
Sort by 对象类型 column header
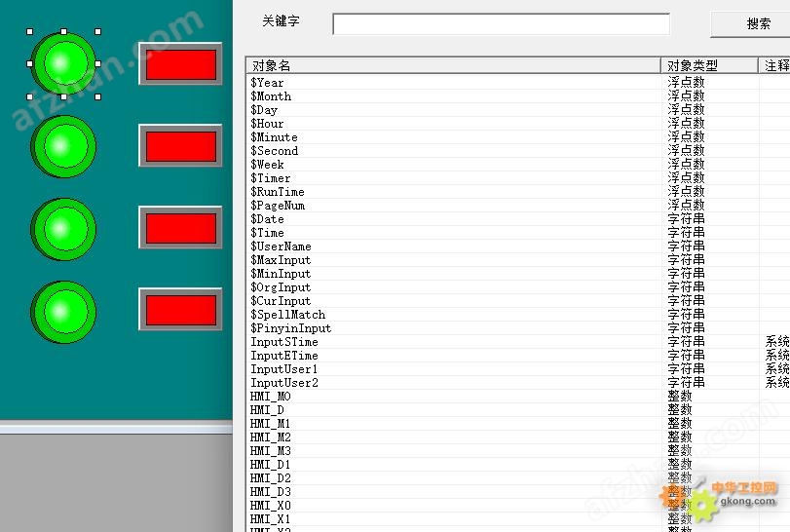tap(709, 65)
